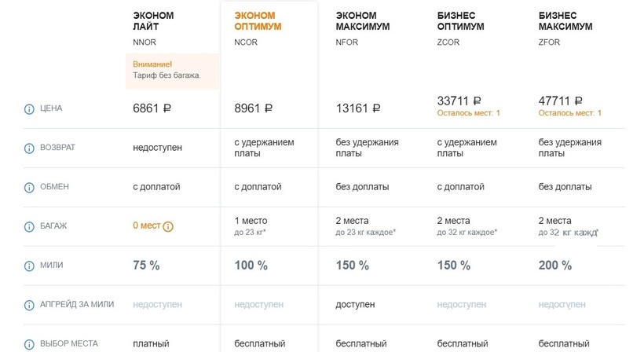Click the 'Тариф без багажа' warning notice

166,71
